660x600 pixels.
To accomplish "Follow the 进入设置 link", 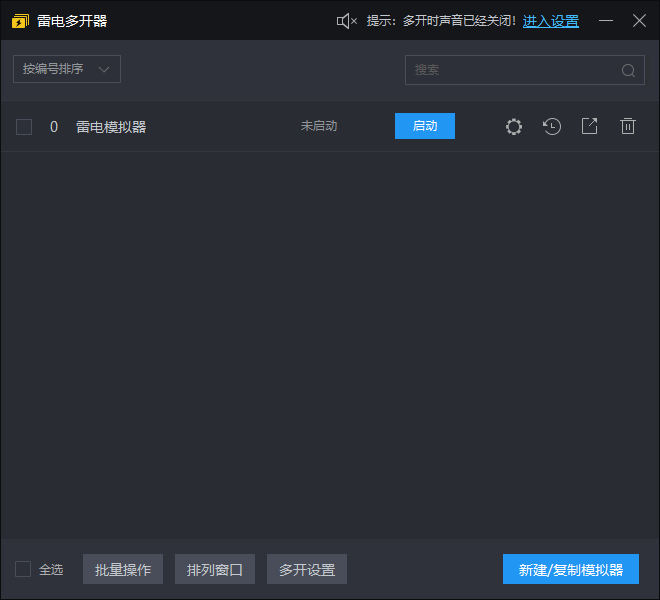I will click(551, 21).
